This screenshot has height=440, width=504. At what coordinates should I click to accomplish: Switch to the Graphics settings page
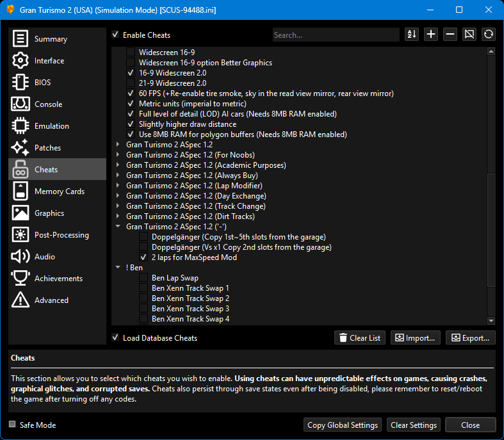[x=57, y=213]
